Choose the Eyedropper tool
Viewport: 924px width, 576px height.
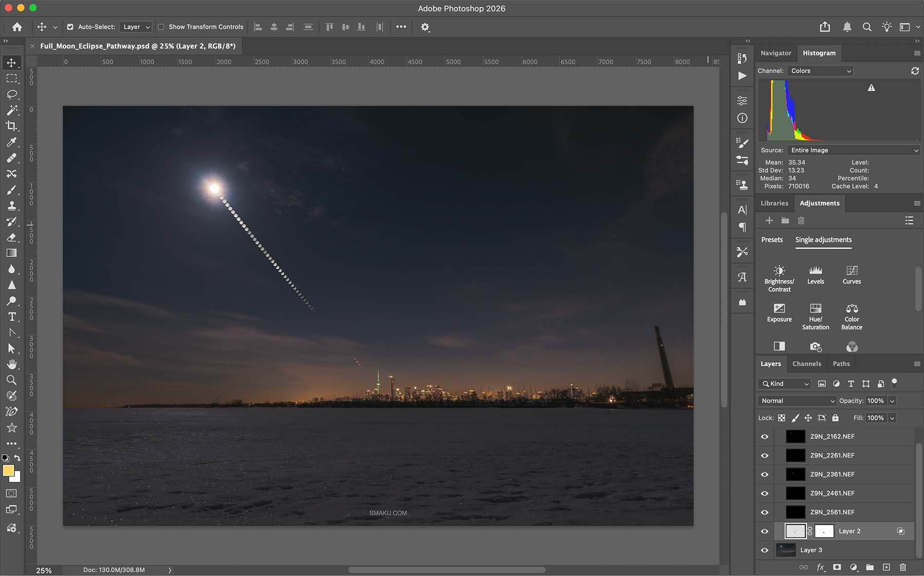[x=11, y=142]
